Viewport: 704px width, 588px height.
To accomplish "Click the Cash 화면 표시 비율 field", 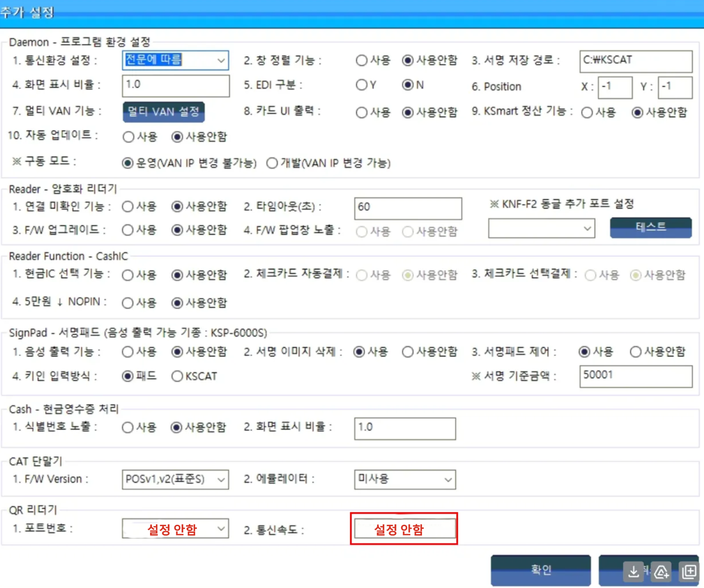I will (405, 428).
